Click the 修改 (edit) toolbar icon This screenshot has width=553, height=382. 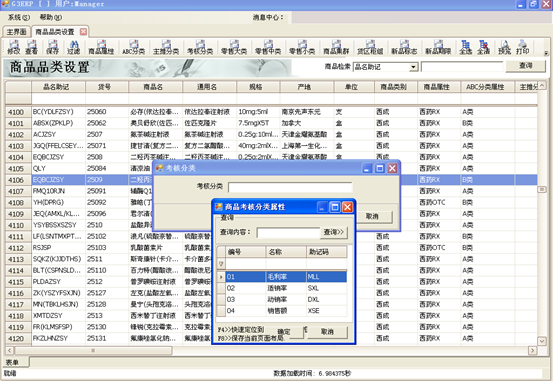click(14, 47)
